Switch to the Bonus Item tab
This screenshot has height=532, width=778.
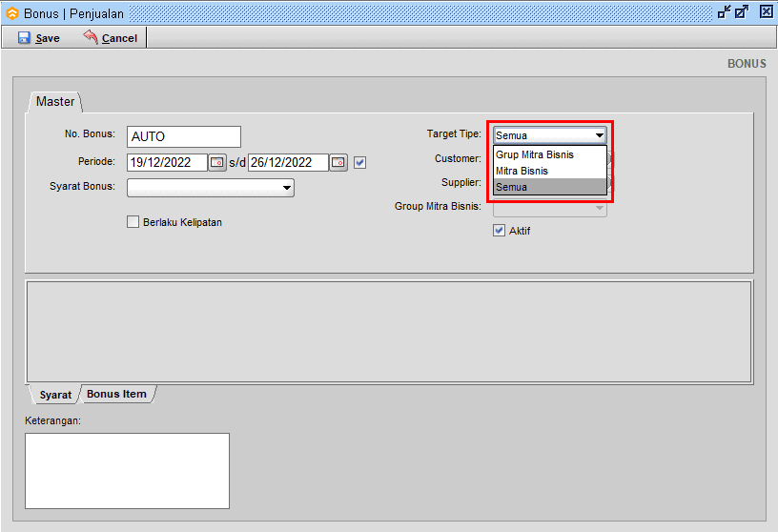coord(116,394)
